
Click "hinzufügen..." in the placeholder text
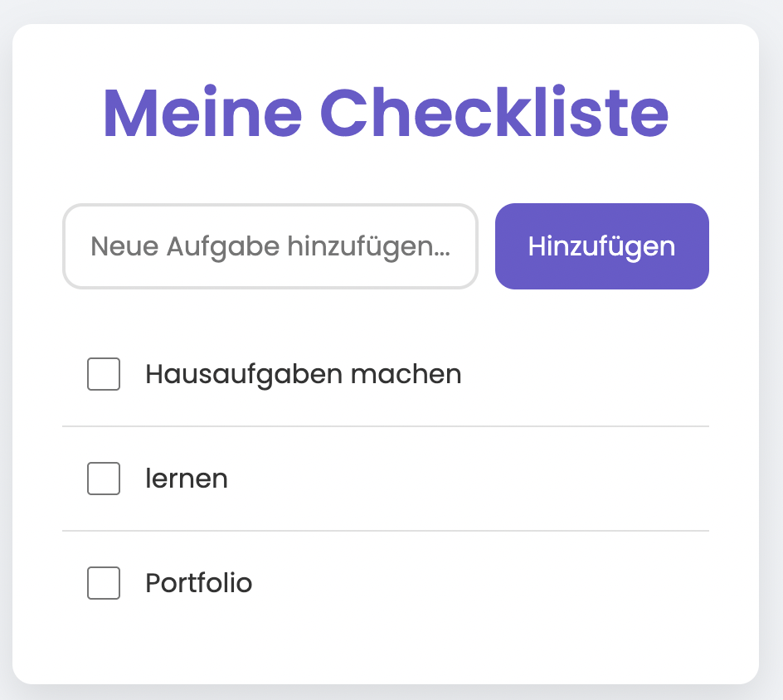pyautogui.click(x=368, y=246)
